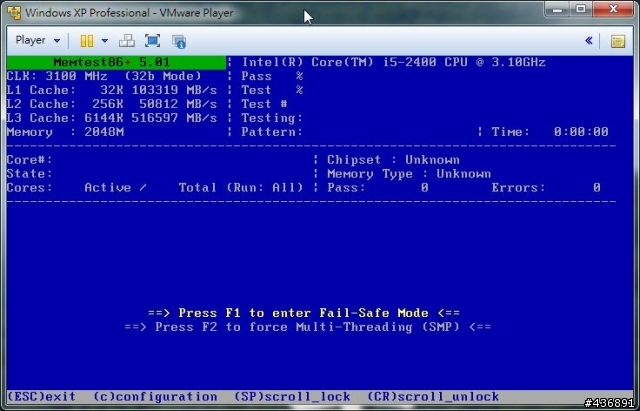Click the (c)configuration hint

(155, 397)
